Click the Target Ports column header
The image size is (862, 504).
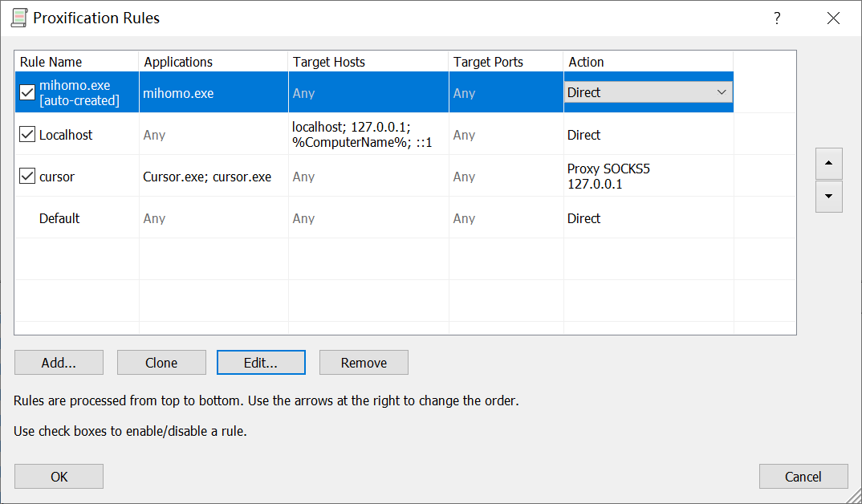506,62
